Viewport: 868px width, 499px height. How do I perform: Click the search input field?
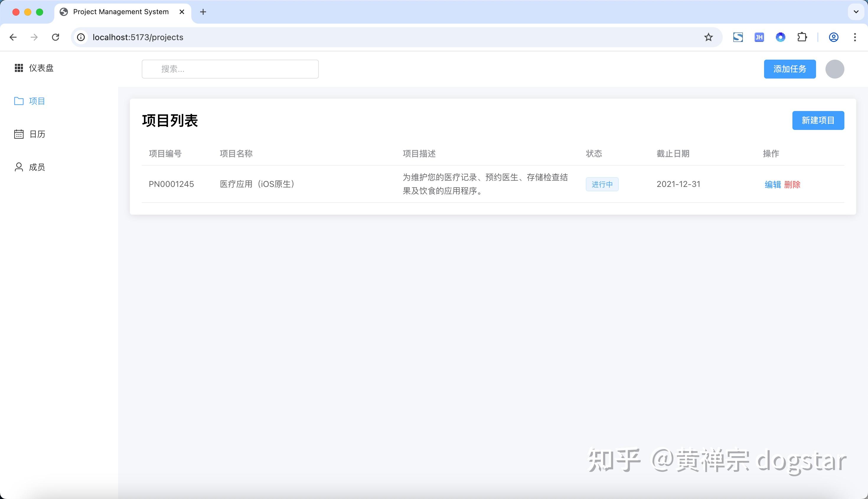tap(230, 69)
